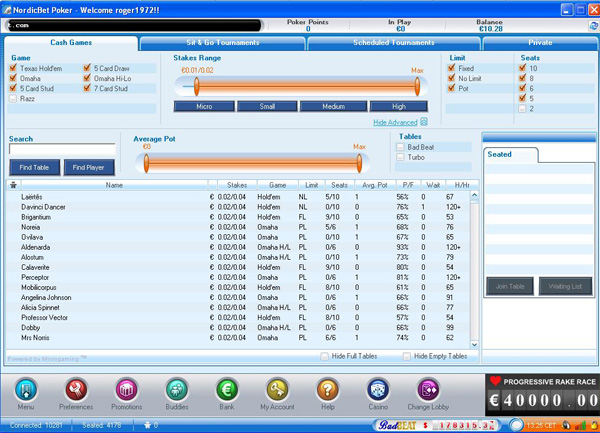Check the Hide Empty Tables option
600x433 pixels.
tap(407, 356)
